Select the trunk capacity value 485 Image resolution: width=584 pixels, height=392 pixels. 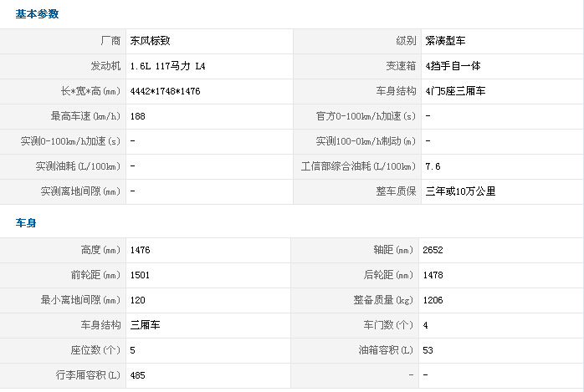coord(137,375)
